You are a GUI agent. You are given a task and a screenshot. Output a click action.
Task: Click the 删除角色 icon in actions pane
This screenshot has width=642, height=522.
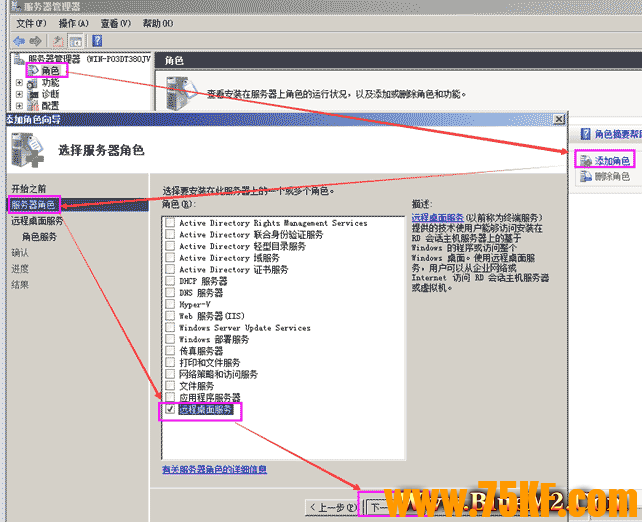[x=586, y=176]
